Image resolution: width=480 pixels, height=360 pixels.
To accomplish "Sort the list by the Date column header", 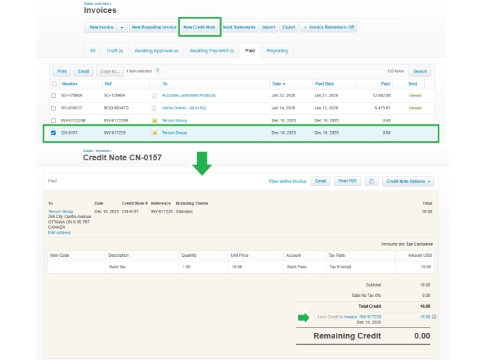I will (x=279, y=84).
